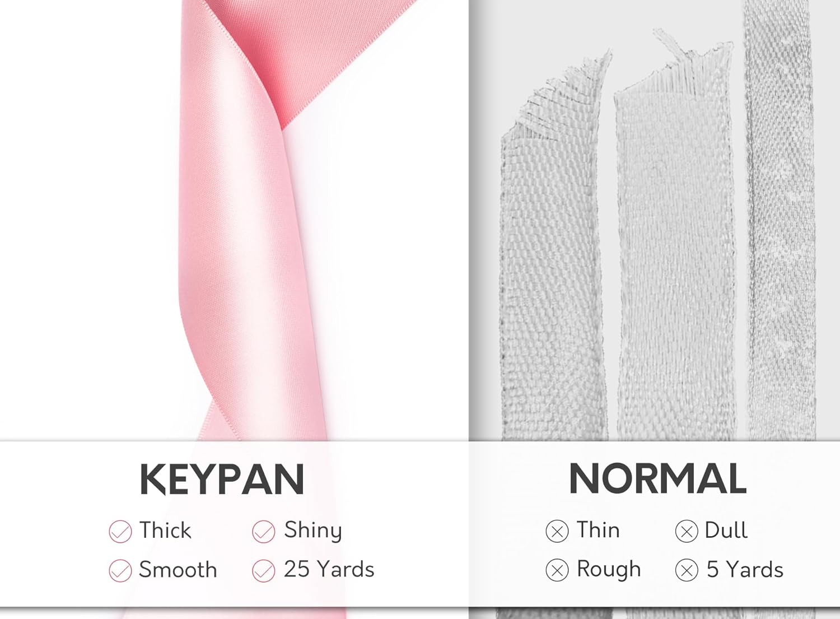Screen dimensions: 840x619
Task: Pick the pink satin ribbon
Action: click(x=246, y=224)
